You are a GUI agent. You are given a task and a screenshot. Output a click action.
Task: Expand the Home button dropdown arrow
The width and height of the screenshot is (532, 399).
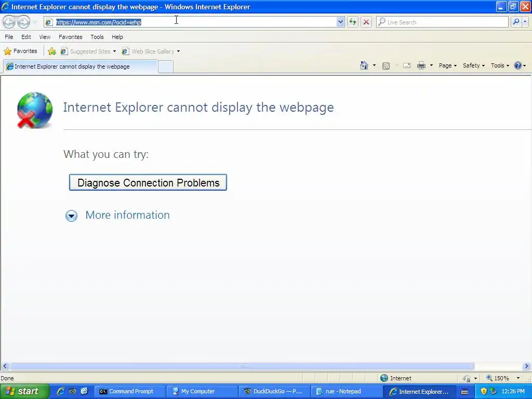point(374,65)
